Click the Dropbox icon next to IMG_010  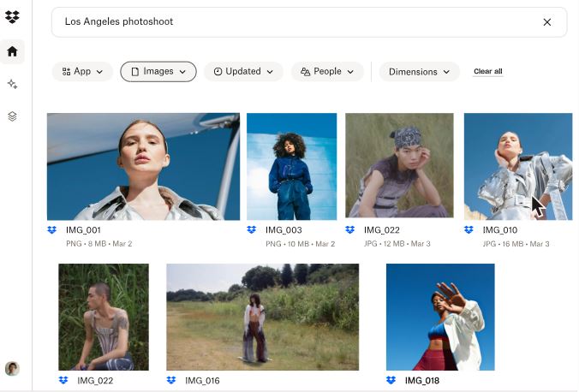coord(469,230)
